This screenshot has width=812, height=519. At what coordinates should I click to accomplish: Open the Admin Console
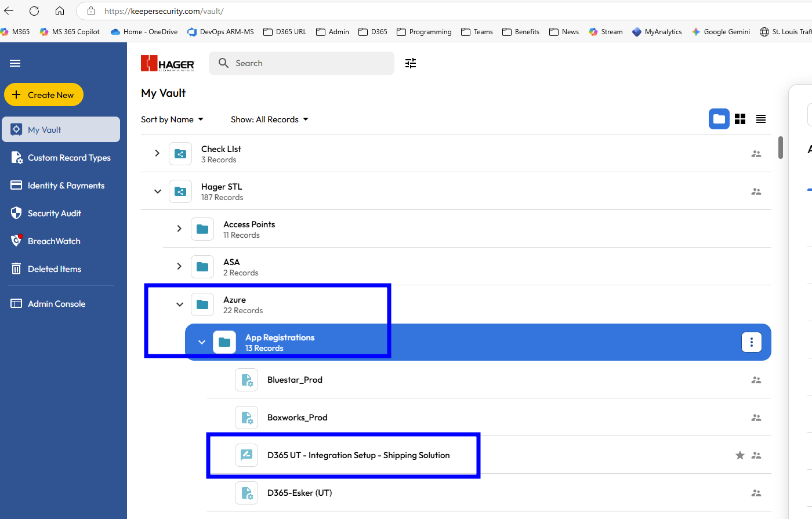[48, 304]
